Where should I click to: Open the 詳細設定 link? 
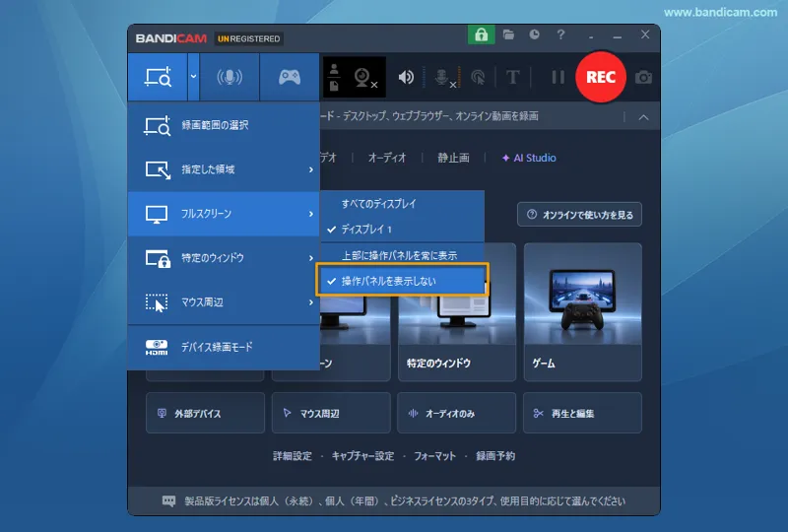point(292,456)
